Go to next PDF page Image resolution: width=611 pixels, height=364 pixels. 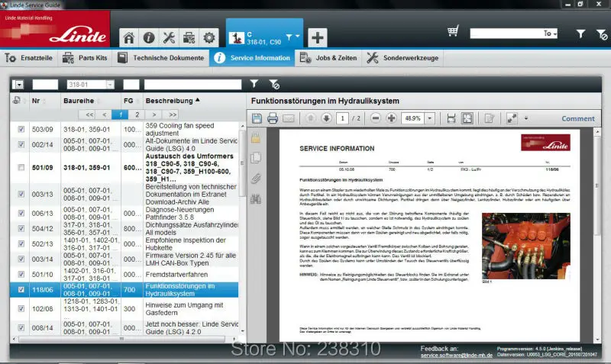coord(327,118)
